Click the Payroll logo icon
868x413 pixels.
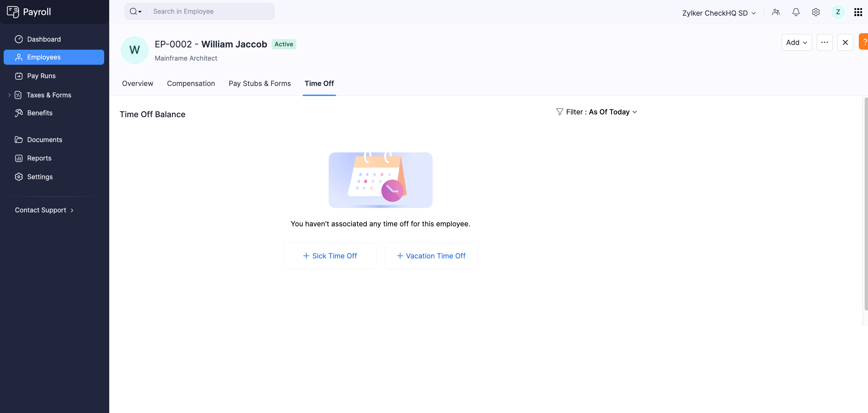click(x=13, y=12)
